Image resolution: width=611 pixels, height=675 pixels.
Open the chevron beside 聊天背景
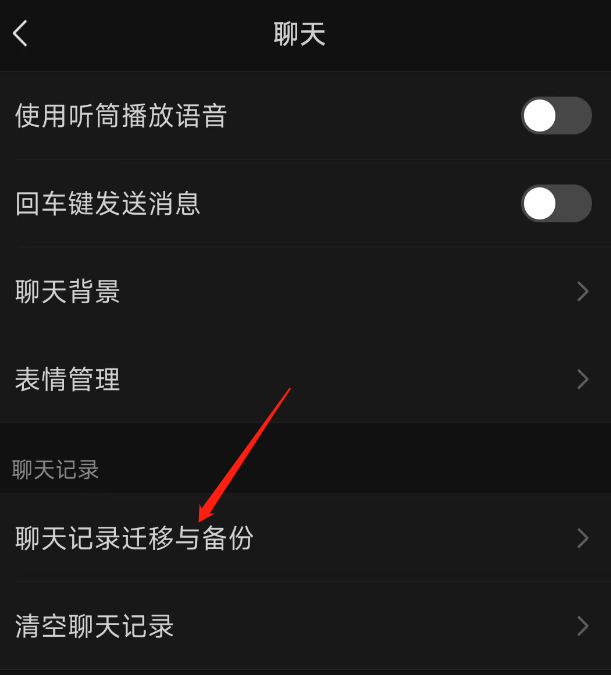(x=583, y=291)
